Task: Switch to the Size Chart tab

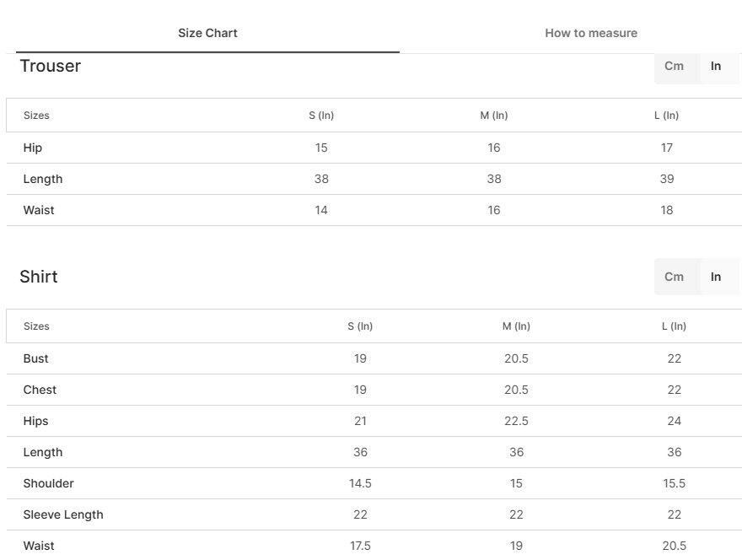Action: pos(207,33)
